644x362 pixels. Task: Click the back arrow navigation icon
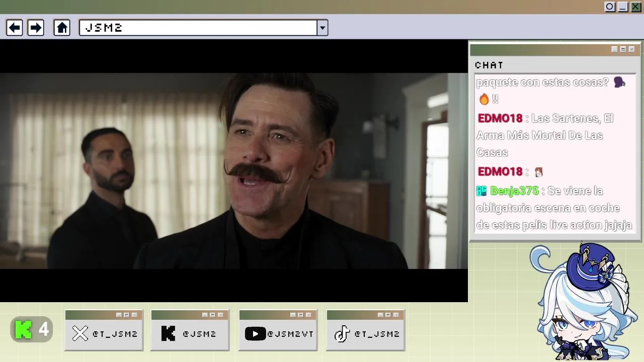click(x=14, y=28)
